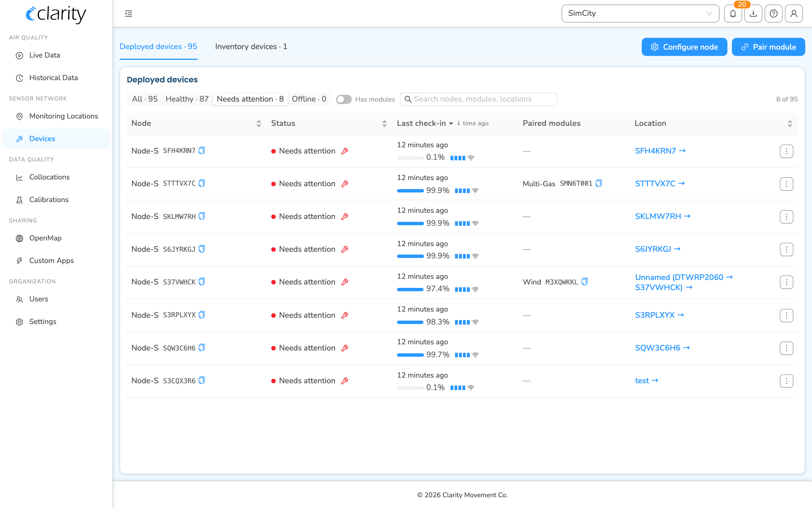Click the Pair module button
The height and width of the screenshot is (508, 812).
pyautogui.click(x=768, y=47)
